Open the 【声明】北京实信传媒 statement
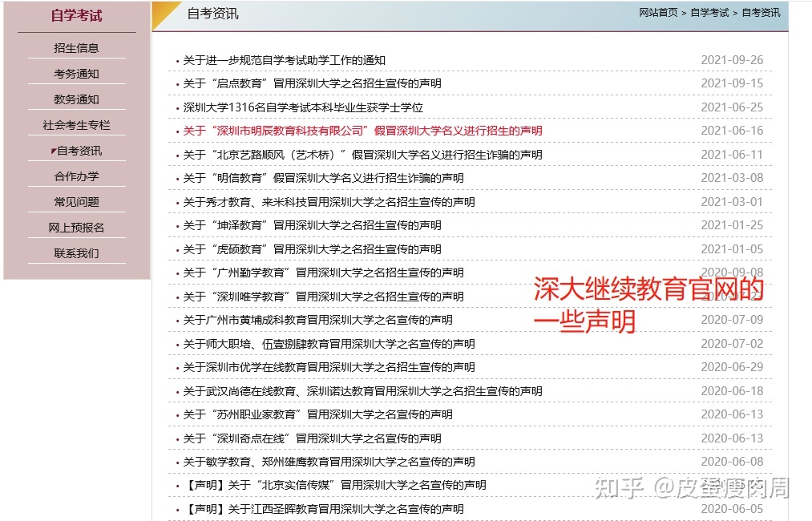Screen dimensions: 812x521 click(x=334, y=485)
